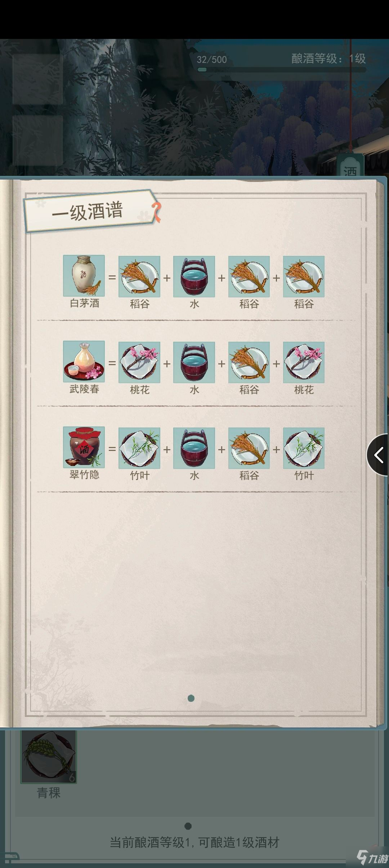
Task: Tap first 桃花 ingredient in 武陵春 recipe
Action: pos(139,362)
